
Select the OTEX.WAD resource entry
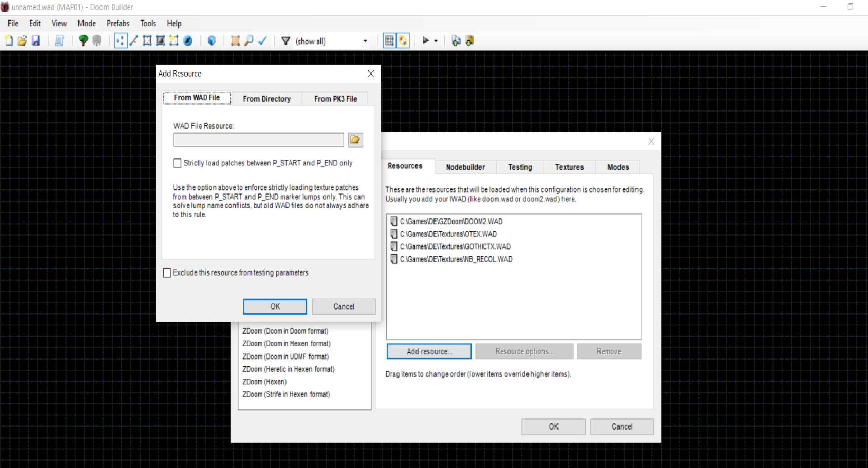pyautogui.click(x=444, y=234)
